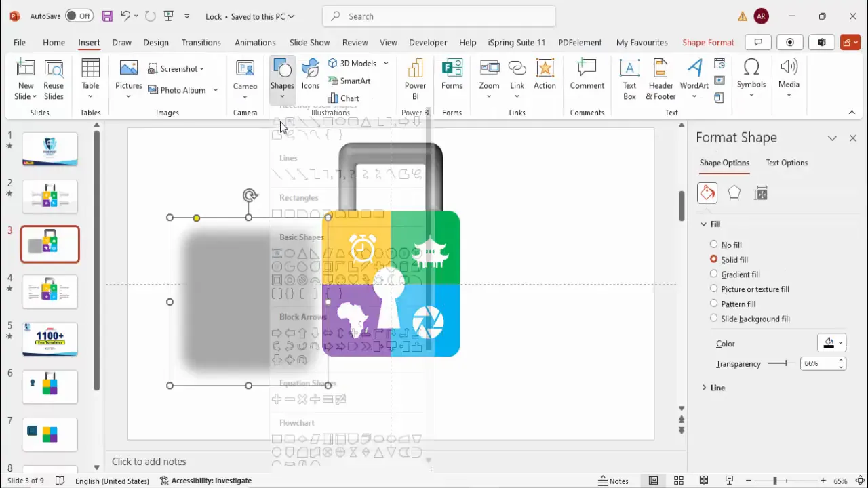Click the Text Box icon
The image size is (868, 488).
click(x=629, y=69)
